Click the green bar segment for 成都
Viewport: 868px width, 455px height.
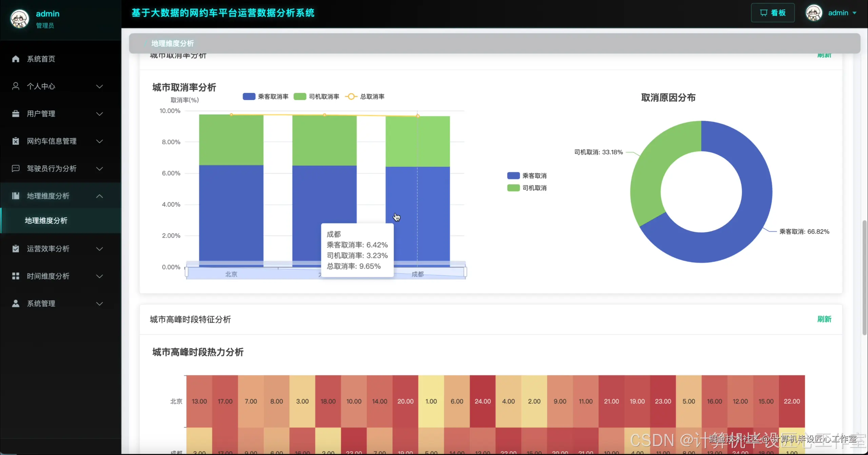(418, 142)
